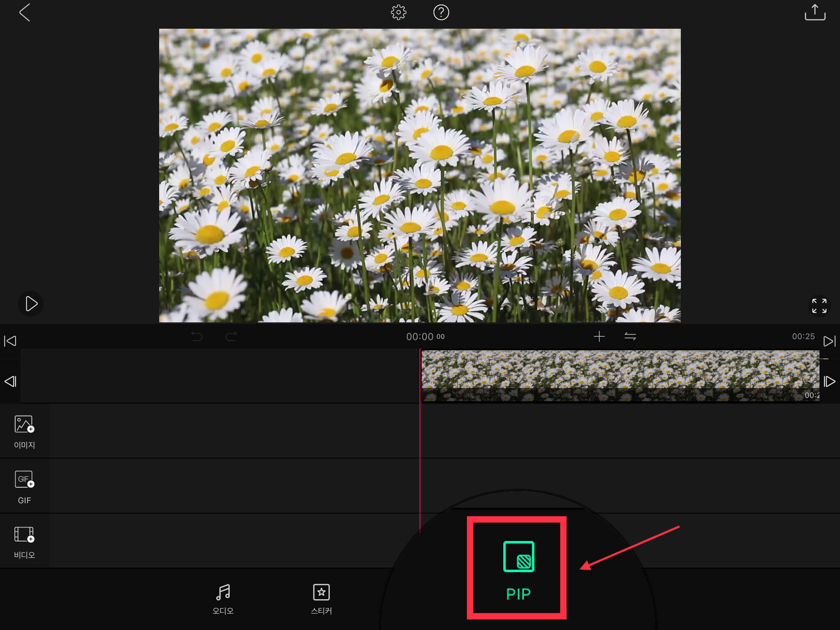
Task: Add an image layer (이미지)
Action: coord(24,431)
